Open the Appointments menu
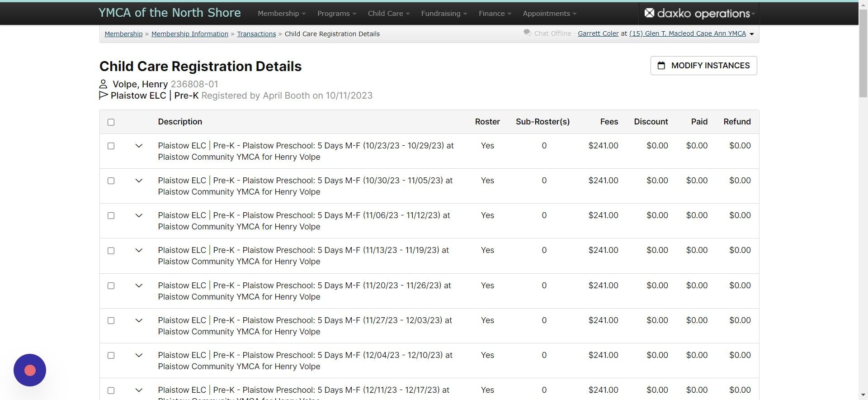868x400 pixels. pyautogui.click(x=550, y=14)
